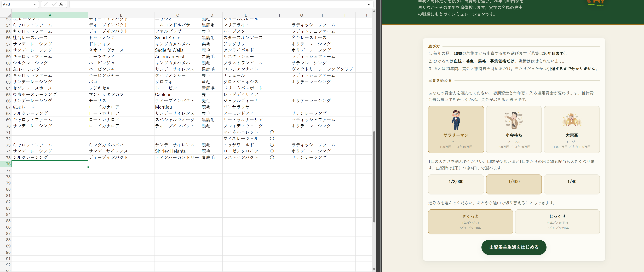Select the 1/40 share size option
This screenshot has width=644, height=272.
coord(572,184)
